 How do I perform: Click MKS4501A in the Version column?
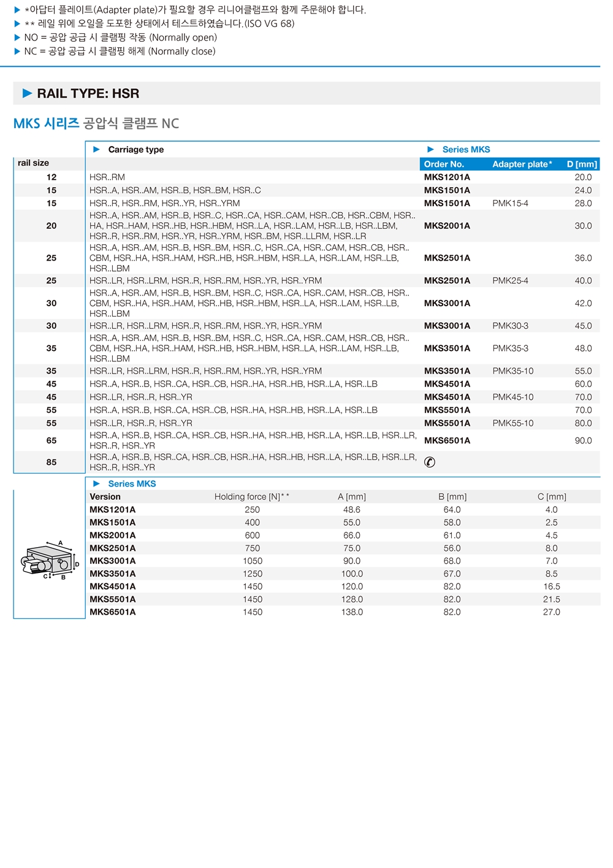pyautogui.click(x=113, y=586)
